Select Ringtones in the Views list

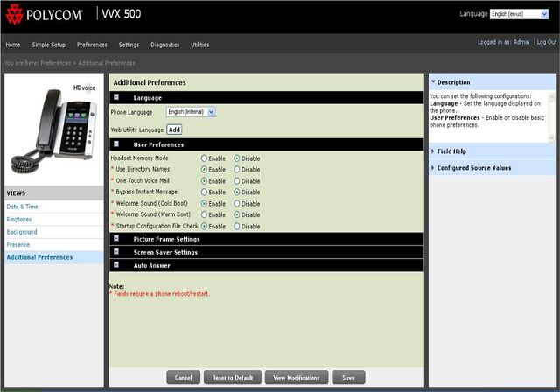pyautogui.click(x=19, y=219)
